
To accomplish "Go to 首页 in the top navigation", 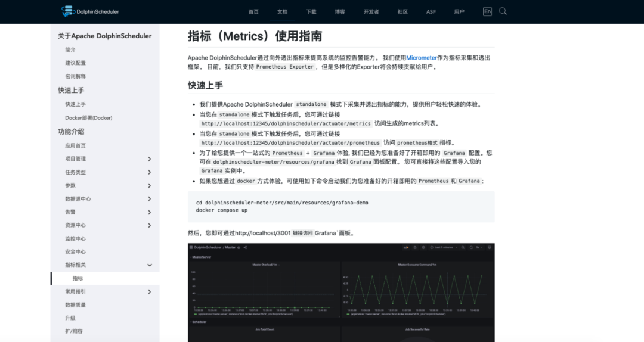I will point(253,12).
